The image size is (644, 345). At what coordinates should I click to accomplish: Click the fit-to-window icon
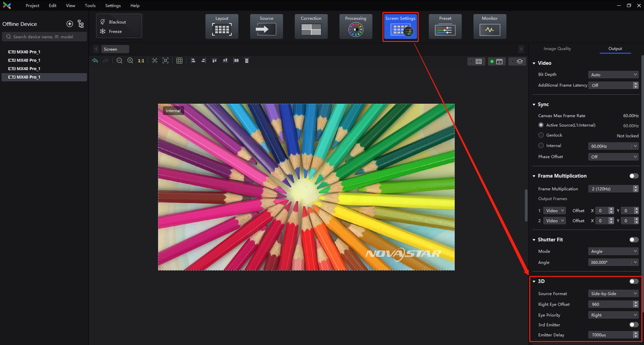[155, 61]
